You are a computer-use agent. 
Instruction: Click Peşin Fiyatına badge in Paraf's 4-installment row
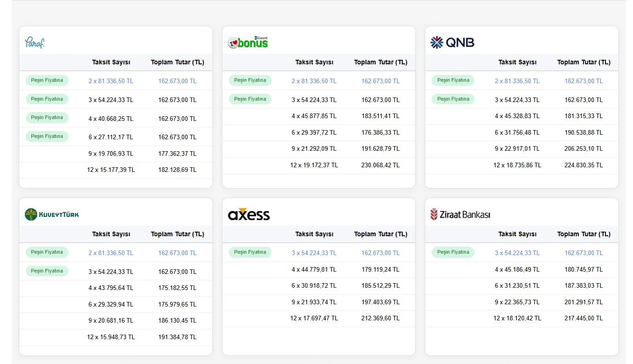coord(47,118)
